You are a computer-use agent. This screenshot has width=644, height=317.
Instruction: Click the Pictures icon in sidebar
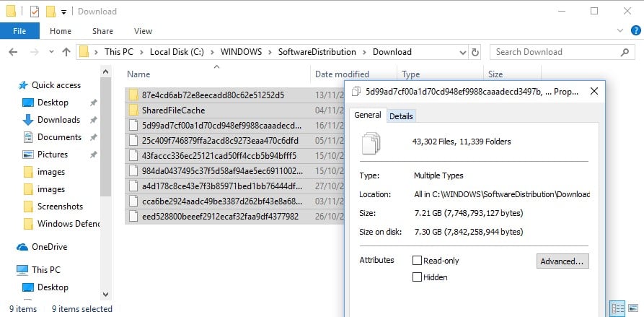[28, 155]
